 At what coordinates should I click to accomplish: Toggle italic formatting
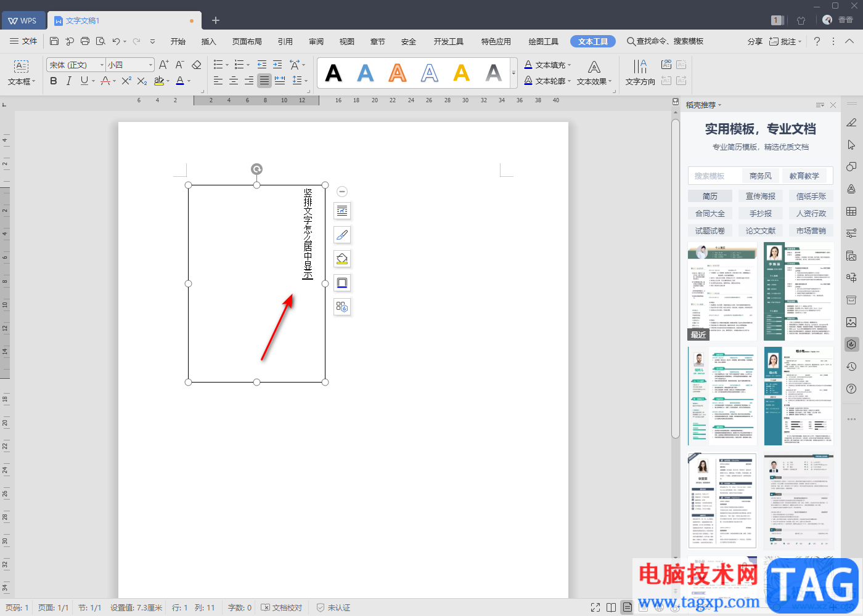(69, 81)
